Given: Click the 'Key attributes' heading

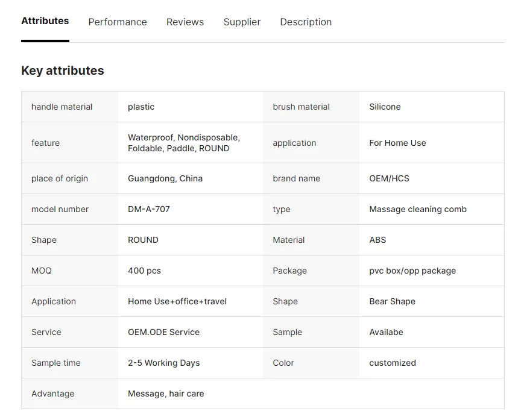Looking at the screenshot, I should (63, 71).
